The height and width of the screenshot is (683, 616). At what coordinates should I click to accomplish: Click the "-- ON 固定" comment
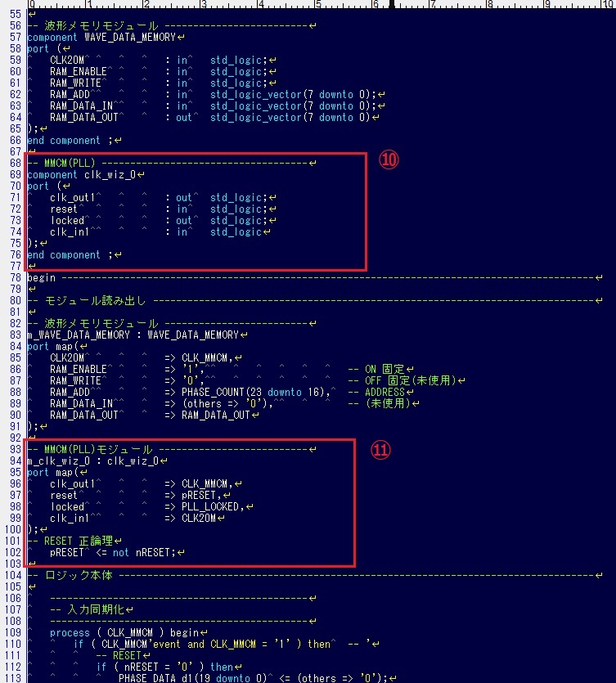click(x=376, y=369)
